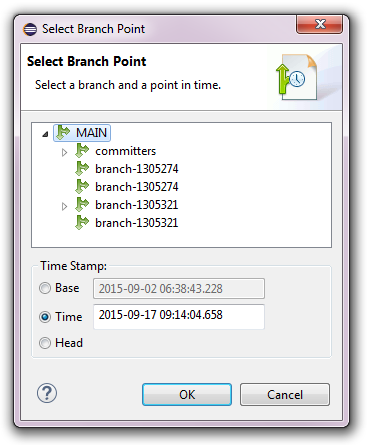Expand the committers branch node
Screen dimensions: 367x445
pos(65,152)
